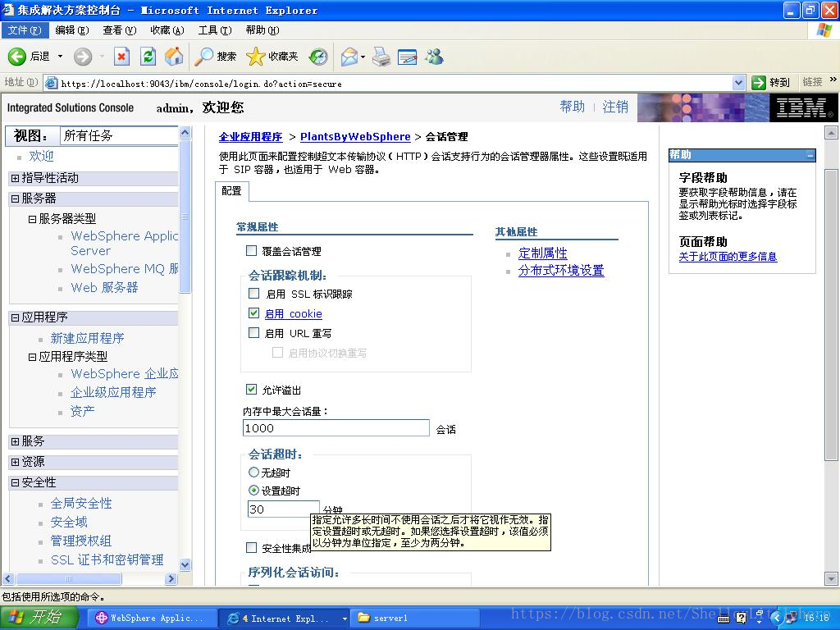This screenshot has height=630, width=840.
Task: Open the 收藏(A) menu
Action: [x=167, y=30]
